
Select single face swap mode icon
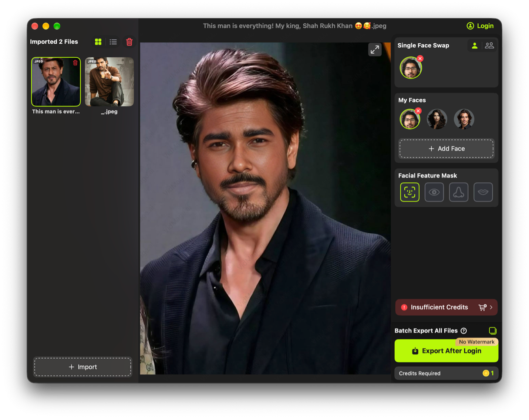(474, 45)
